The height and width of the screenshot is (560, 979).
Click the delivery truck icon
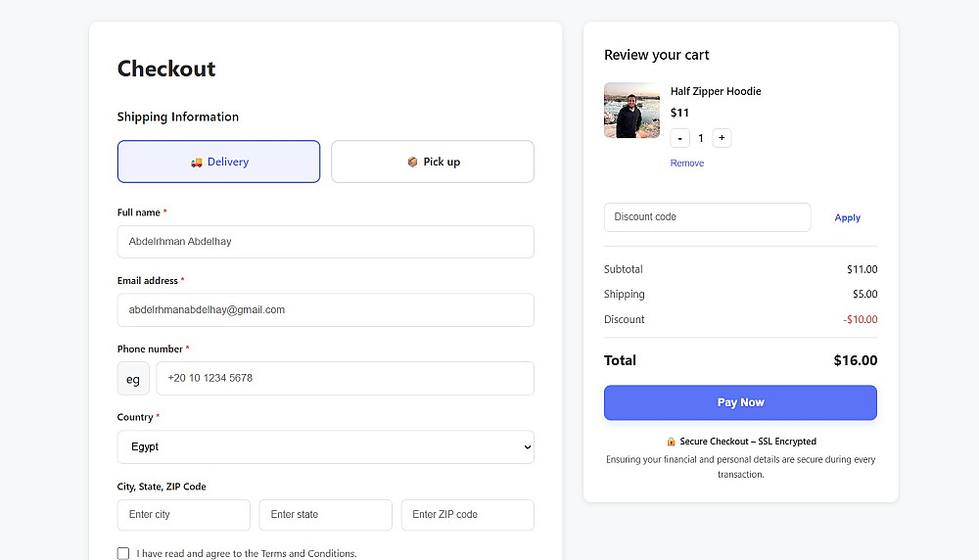click(x=197, y=163)
